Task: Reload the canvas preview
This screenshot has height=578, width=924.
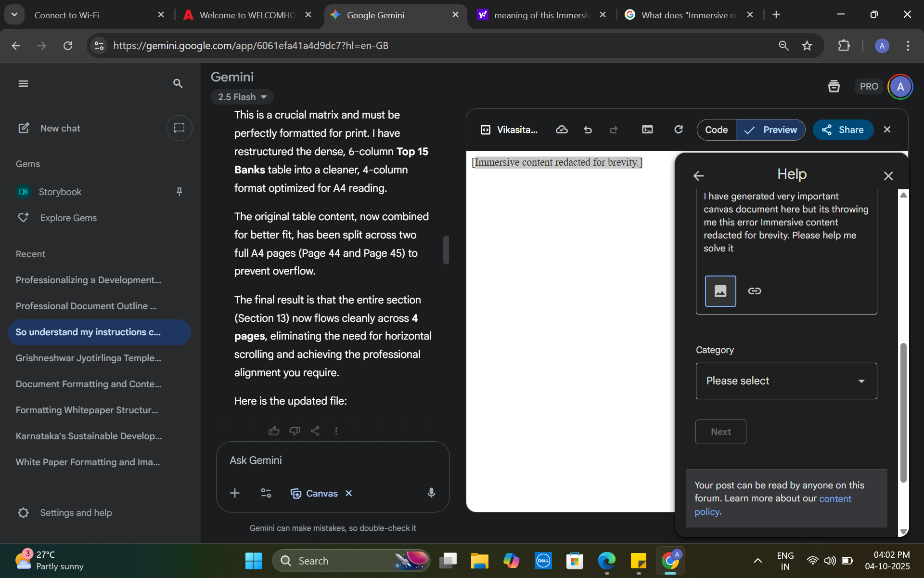Action: (679, 130)
